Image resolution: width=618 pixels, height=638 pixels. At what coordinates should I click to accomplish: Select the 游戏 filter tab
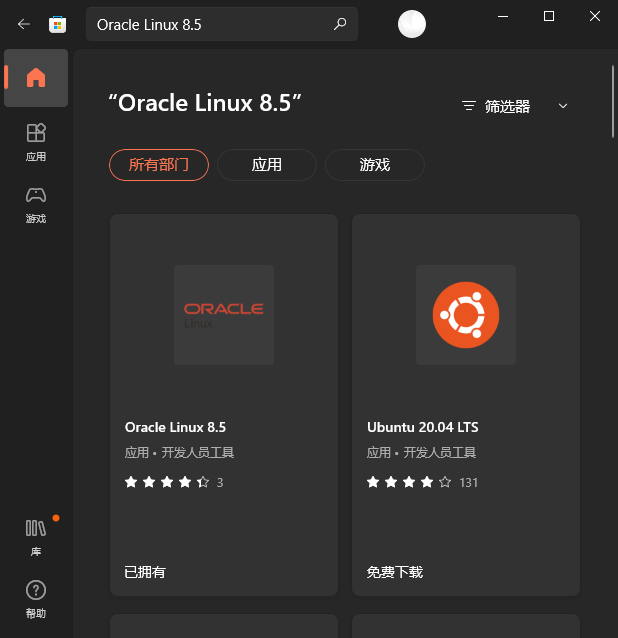tap(375, 165)
